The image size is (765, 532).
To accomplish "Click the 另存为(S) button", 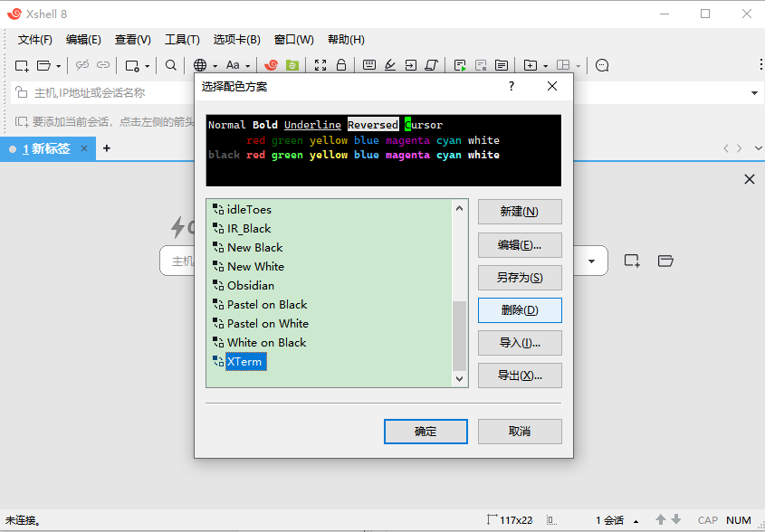I will point(520,278).
